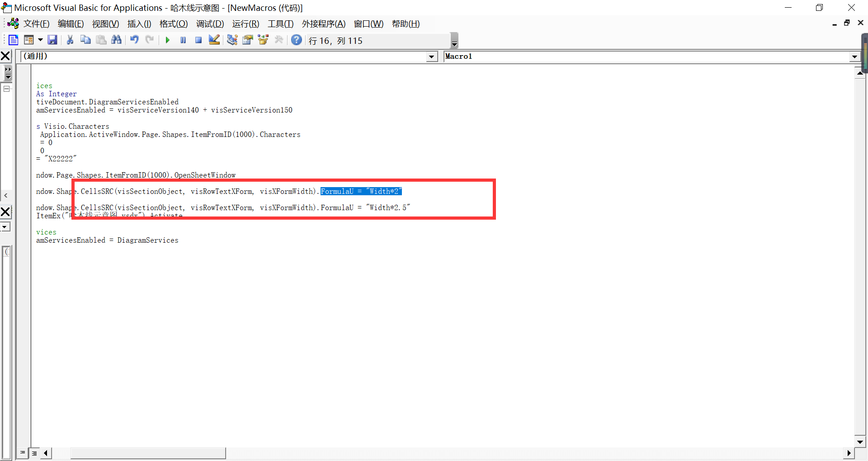Image resolution: width=868 pixels, height=461 pixels.
Task: Open the Properties pane object dropdown
Action: click(5, 227)
